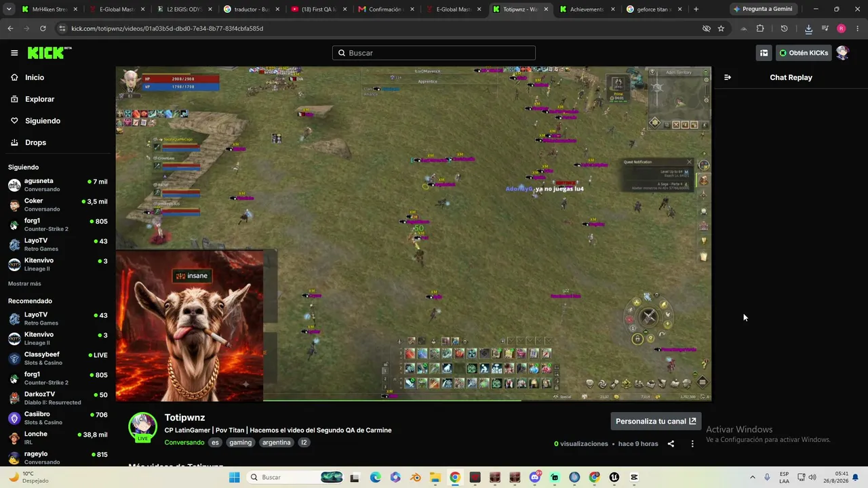Click Pregunta a Gemini button
868x488 pixels.
coord(763,9)
